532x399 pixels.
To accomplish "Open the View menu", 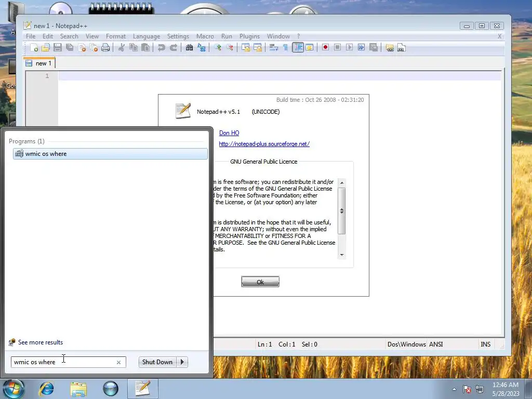I will (x=92, y=36).
